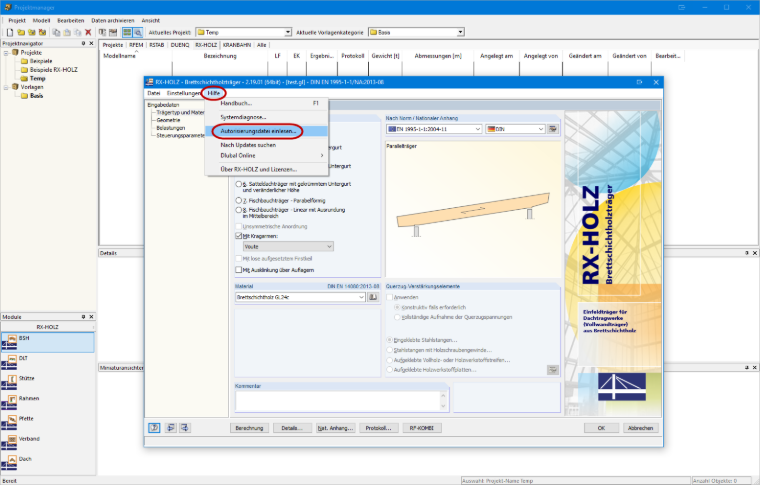Check Mit Ausklinkung über Auflagern
The image size is (760, 485).
coord(238,270)
